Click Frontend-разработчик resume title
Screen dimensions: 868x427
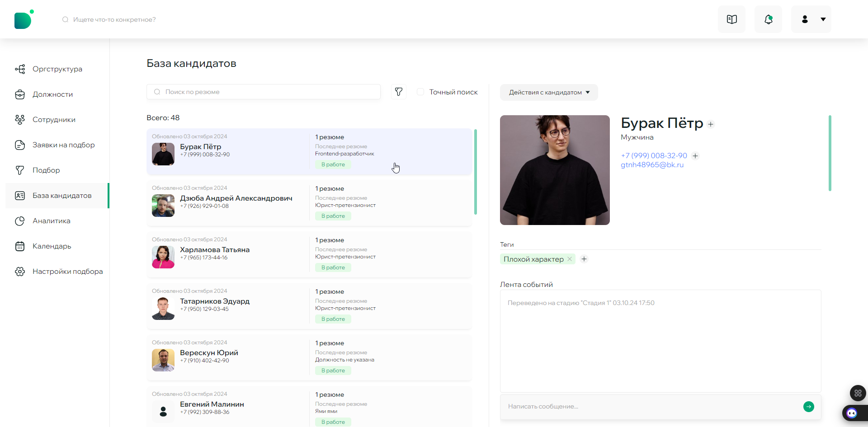344,154
